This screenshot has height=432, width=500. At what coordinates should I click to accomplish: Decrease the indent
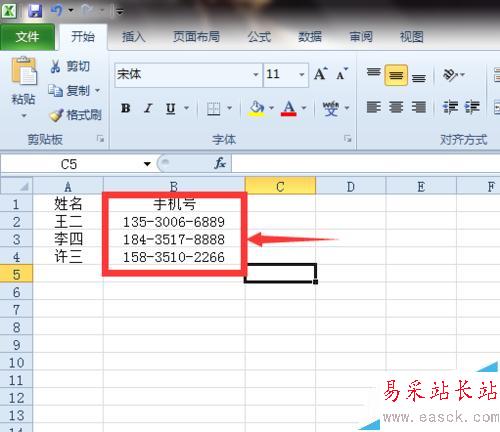coord(450,107)
